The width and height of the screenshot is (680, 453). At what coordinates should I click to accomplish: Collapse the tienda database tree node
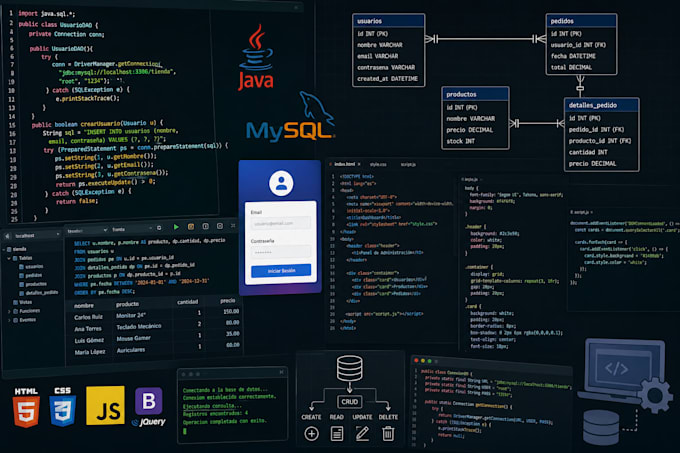pos(4,249)
